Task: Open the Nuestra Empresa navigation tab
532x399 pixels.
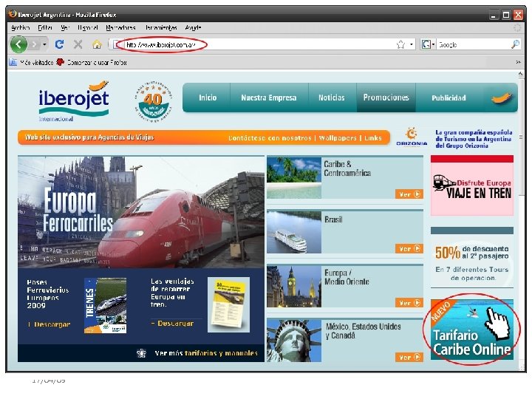Action: tap(269, 98)
